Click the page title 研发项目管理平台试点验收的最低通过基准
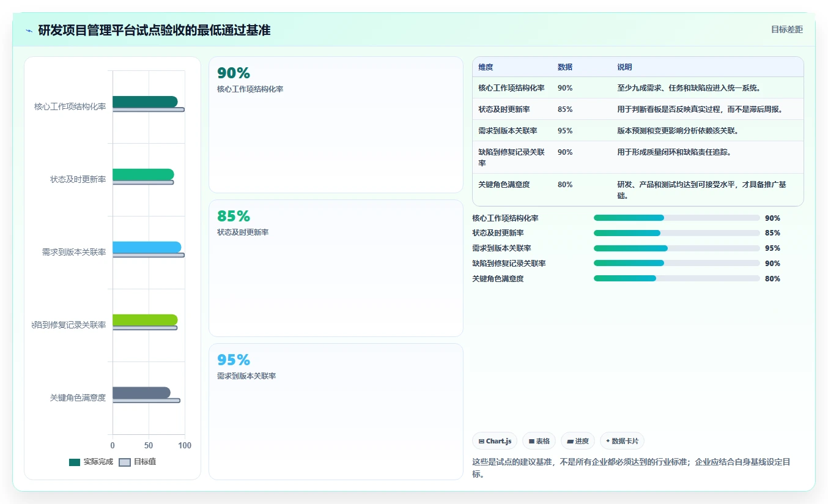Image resolution: width=828 pixels, height=504 pixels. tap(154, 30)
